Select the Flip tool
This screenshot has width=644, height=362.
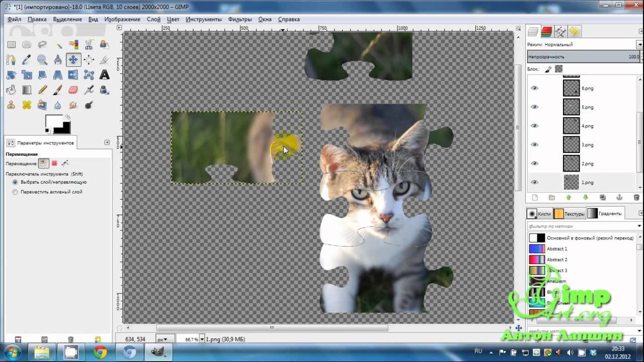pyautogui.click(x=73, y=75)
